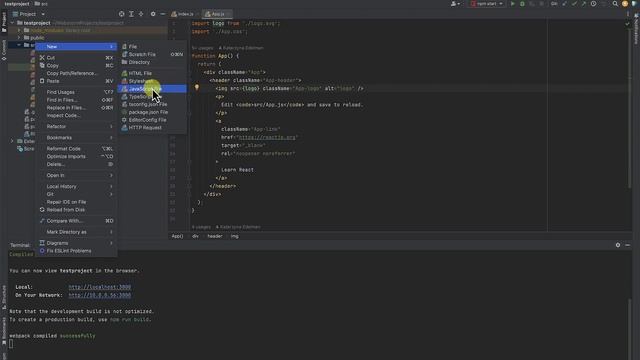This screenshot has width=640, height=360.
Task: Click the Git commit checkmark icon
Action: (x=574, y=4)
